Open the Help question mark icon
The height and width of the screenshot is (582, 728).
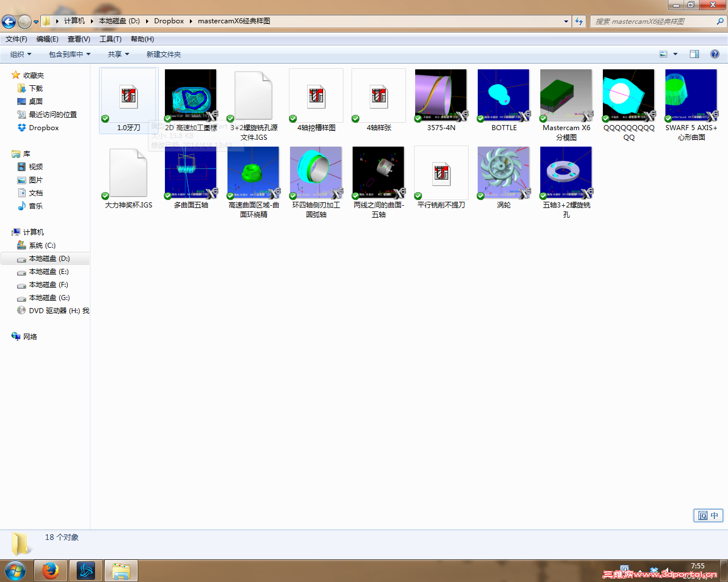pyautogui.click(x=715, y=55)
